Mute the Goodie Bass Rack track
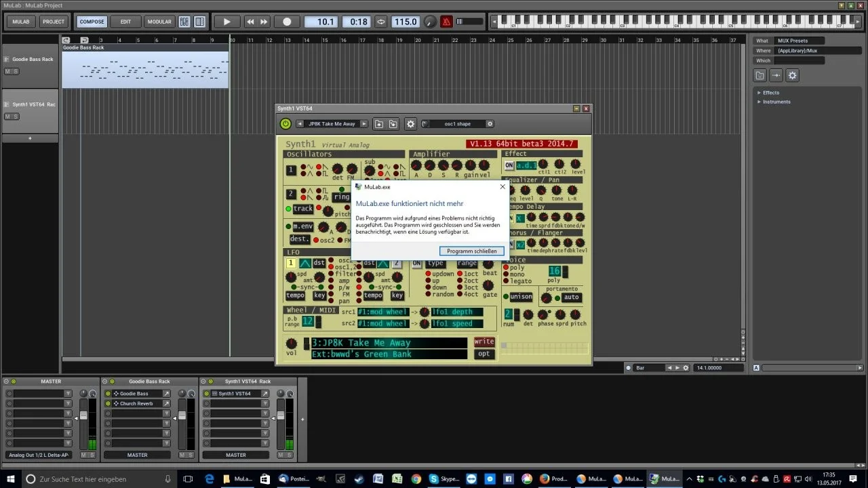The width and height of the screenshot is (868, 488). coord(8,71)
